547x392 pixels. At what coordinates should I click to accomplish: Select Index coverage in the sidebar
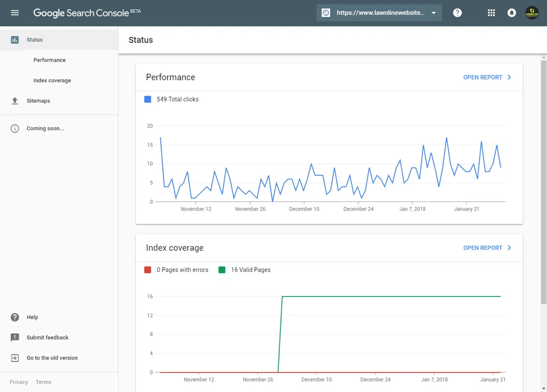coord(52,80)
